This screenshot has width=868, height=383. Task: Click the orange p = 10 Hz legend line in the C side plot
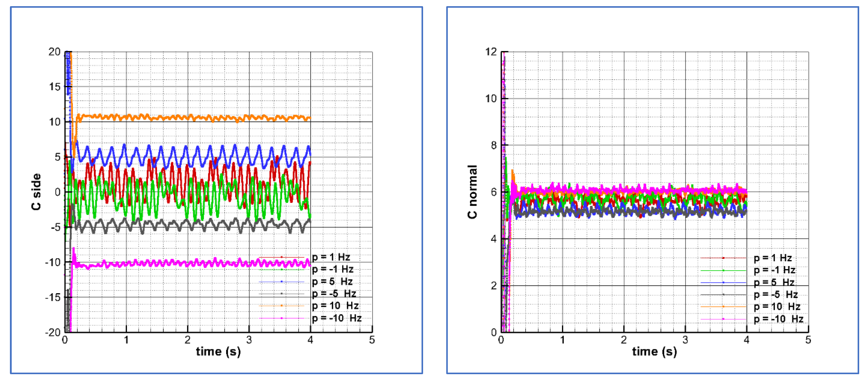(281, 306)
